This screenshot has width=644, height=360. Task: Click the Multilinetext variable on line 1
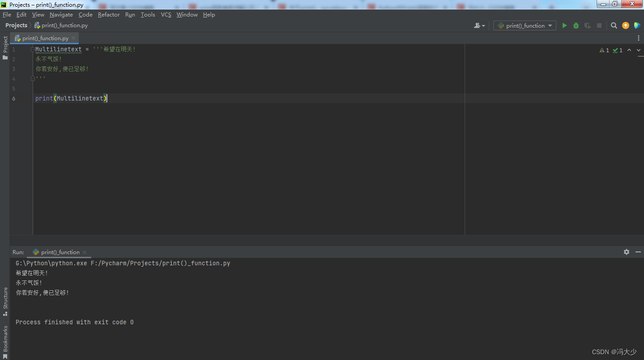(59, 49)
